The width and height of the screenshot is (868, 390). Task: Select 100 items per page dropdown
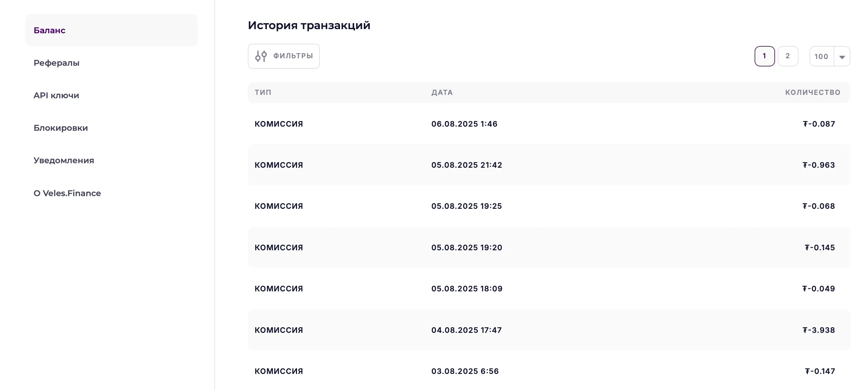pyautogui.click(x=822, y=56)
